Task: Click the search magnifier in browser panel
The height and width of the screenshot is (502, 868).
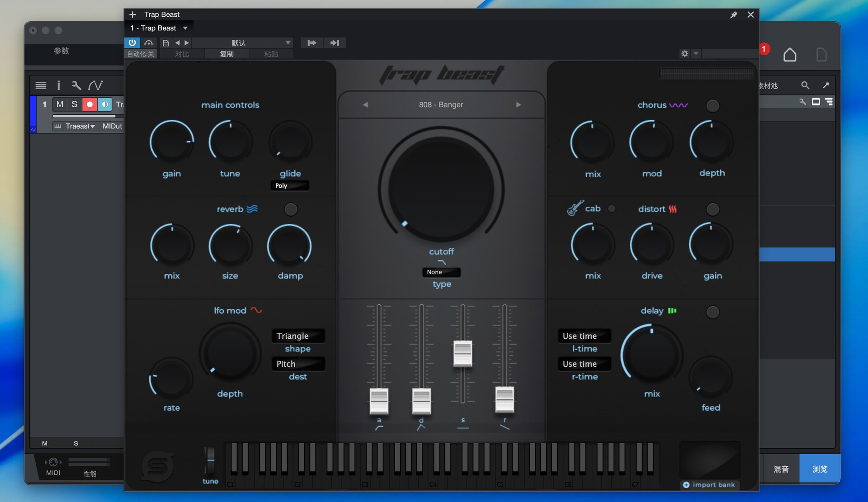Action: click(805, 85)
